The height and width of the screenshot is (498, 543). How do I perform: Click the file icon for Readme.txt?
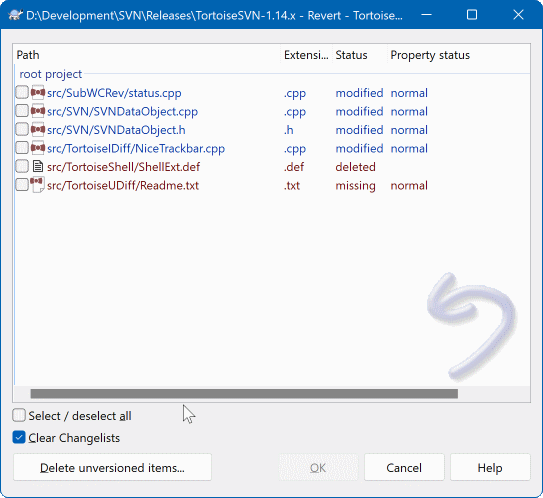click(x=38, y=185)
